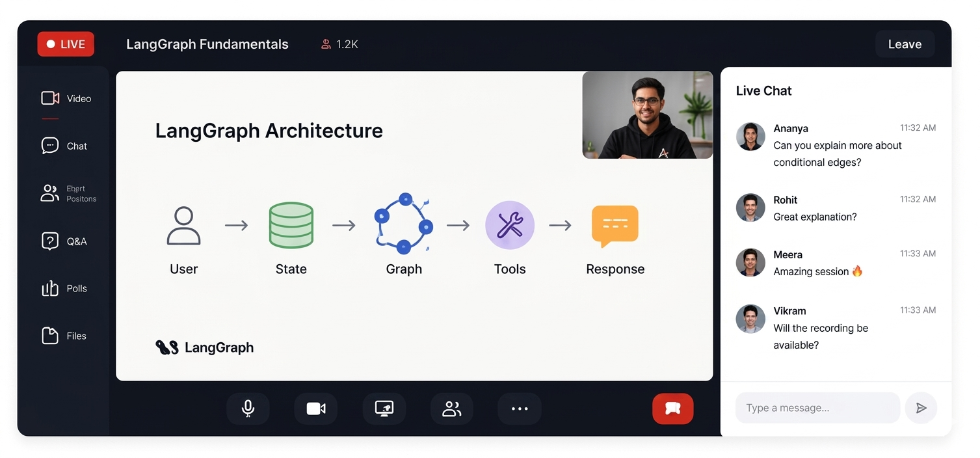Click the "User" label on slide
This screenshot has width=980, height=458.
183,269
